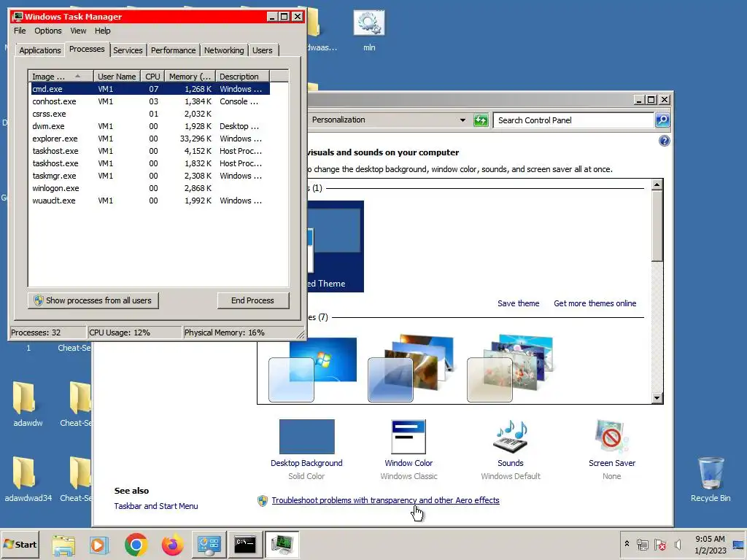The height and width of the screenshot is (560, 747).
Task: Select the mln desktop icon
Action: click(369, 31)
